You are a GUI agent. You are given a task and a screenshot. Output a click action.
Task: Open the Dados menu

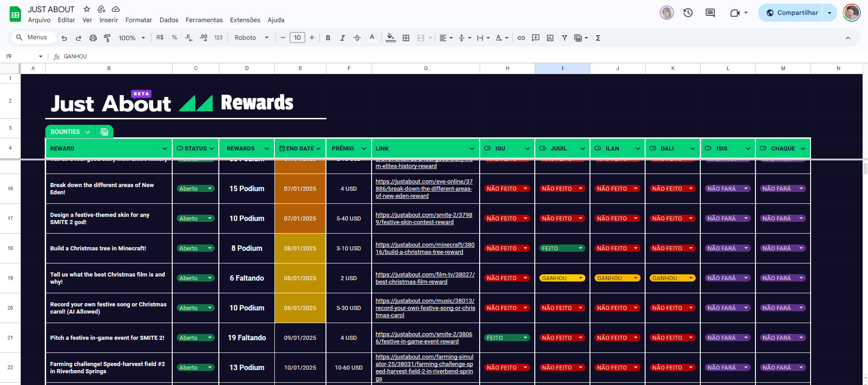[169, 20]
